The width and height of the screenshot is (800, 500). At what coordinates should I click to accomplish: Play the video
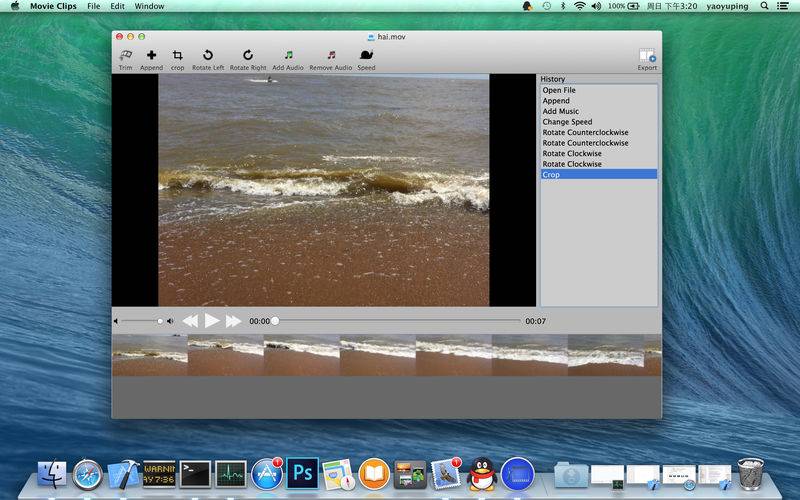212,321
